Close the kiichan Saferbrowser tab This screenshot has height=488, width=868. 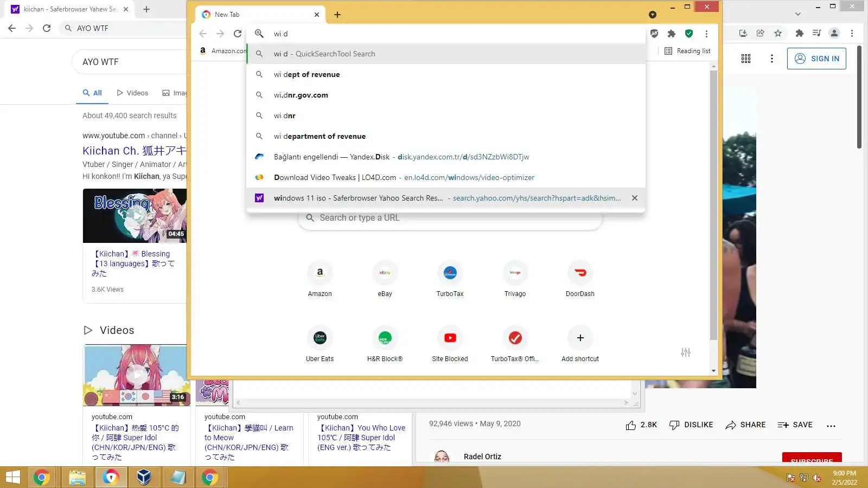tap(126, 9)
